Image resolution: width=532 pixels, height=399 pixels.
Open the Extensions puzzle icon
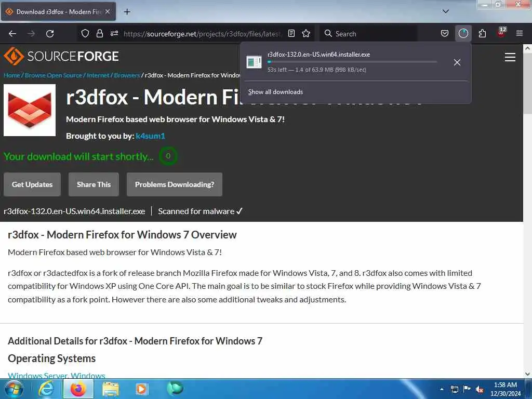482,33
